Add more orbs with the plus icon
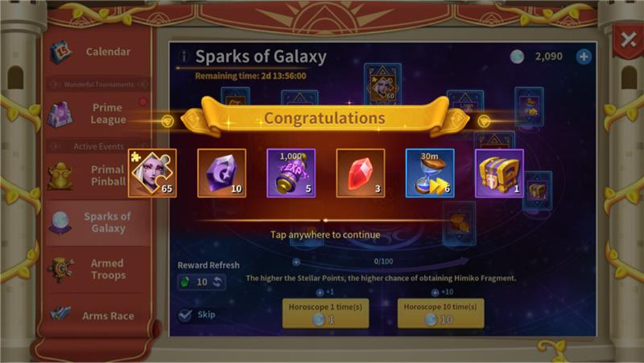644x363 pixels. 583,57
